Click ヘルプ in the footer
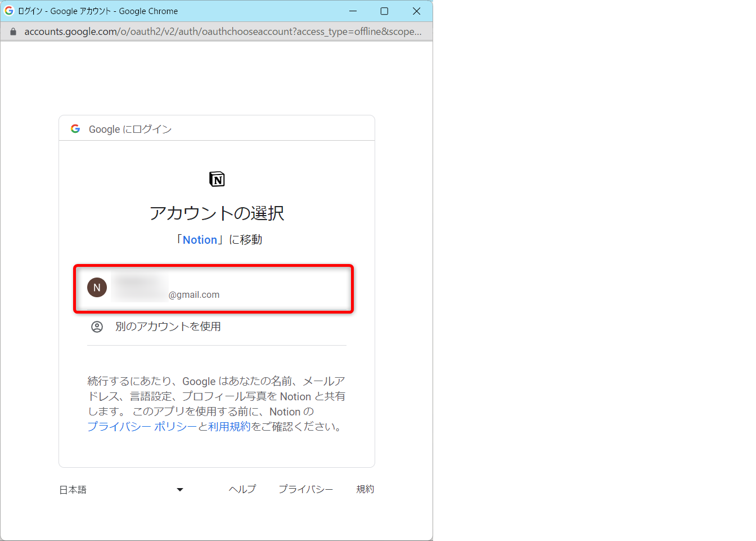This screenshot has width=756, height=541. 242,489
